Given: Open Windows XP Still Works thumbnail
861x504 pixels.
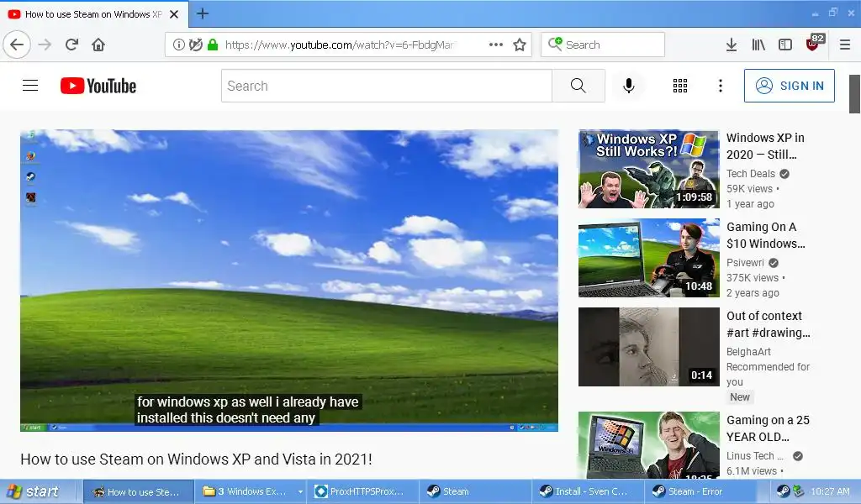Looking at the screenshot, I should (x=648, y=169).
